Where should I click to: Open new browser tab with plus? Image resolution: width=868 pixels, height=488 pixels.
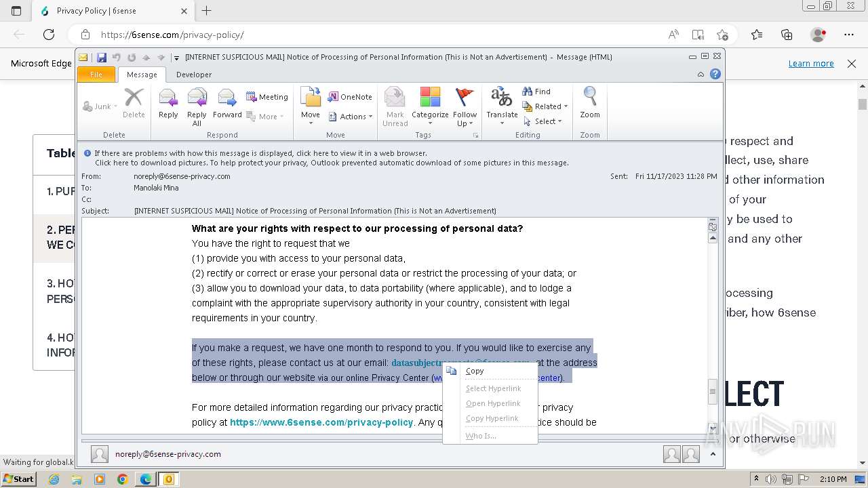point(207,11)
